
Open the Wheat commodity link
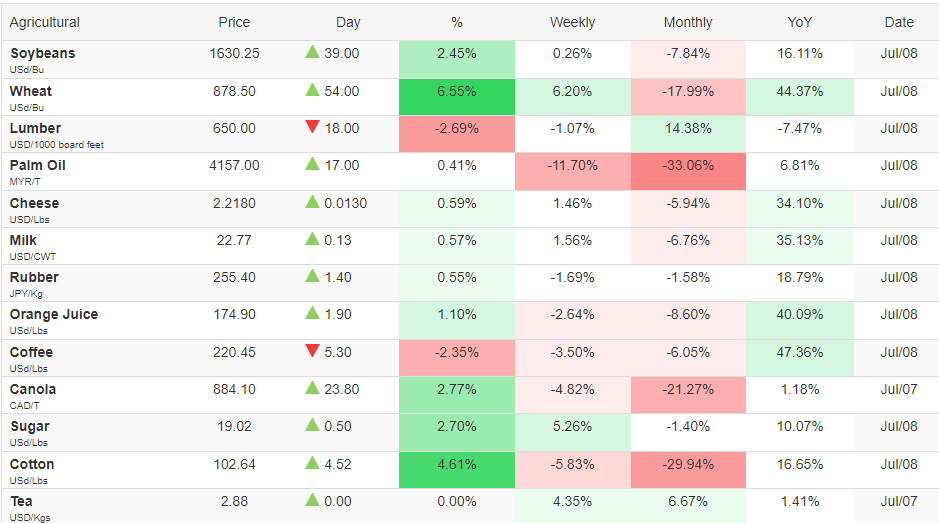[31, 91]
